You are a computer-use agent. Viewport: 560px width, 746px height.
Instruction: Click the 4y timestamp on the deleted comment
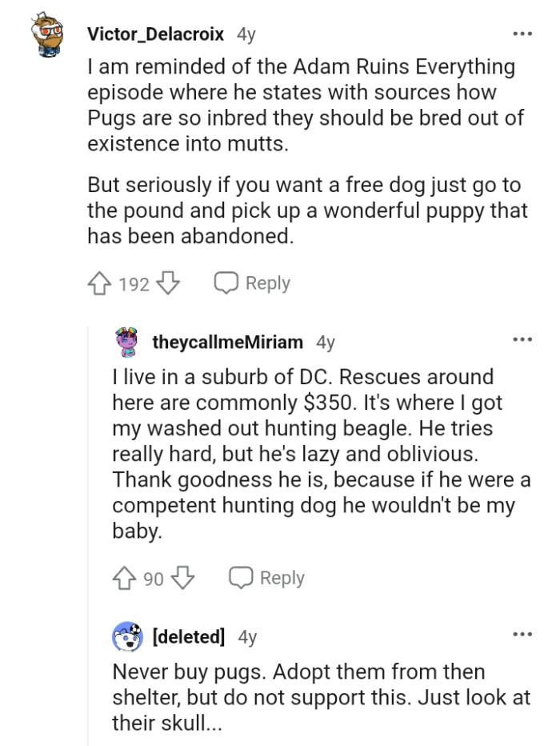[246, 635]
